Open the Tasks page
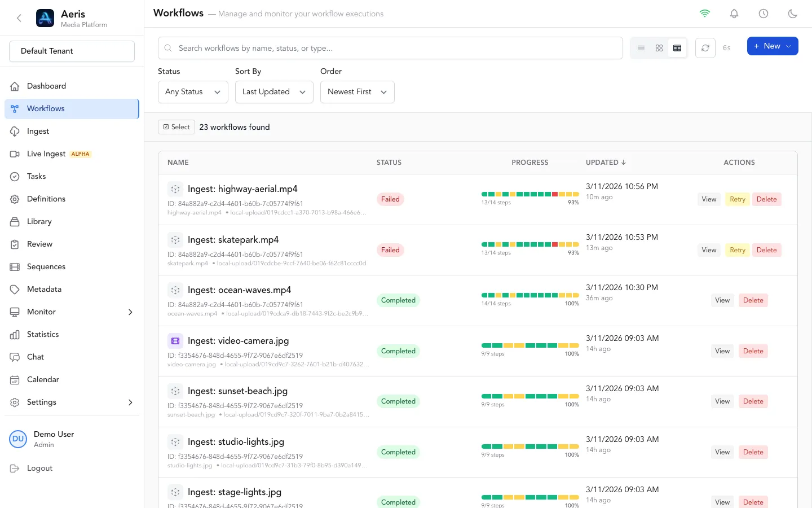Screen dimensions: 812x508 click(x=72, y=176)
